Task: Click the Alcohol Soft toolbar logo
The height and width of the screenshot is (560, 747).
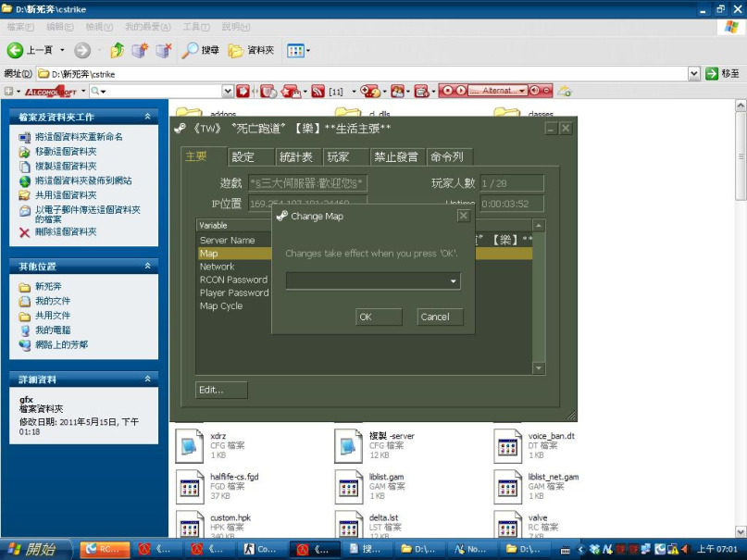Action: tap(51, 91)
